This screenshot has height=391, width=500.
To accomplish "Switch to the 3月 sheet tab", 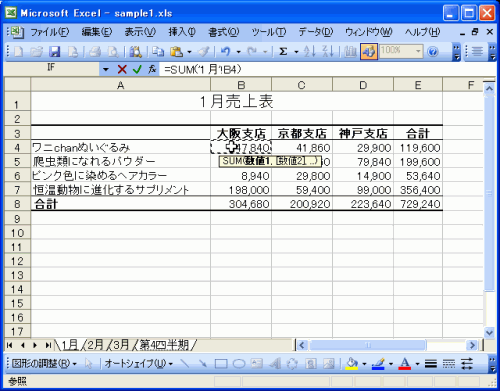I will (121, 345).
